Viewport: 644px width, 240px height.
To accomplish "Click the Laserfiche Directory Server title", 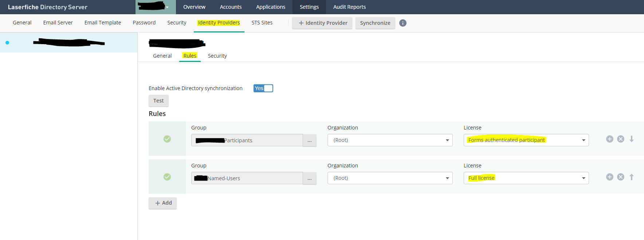I will pos(48,7).
